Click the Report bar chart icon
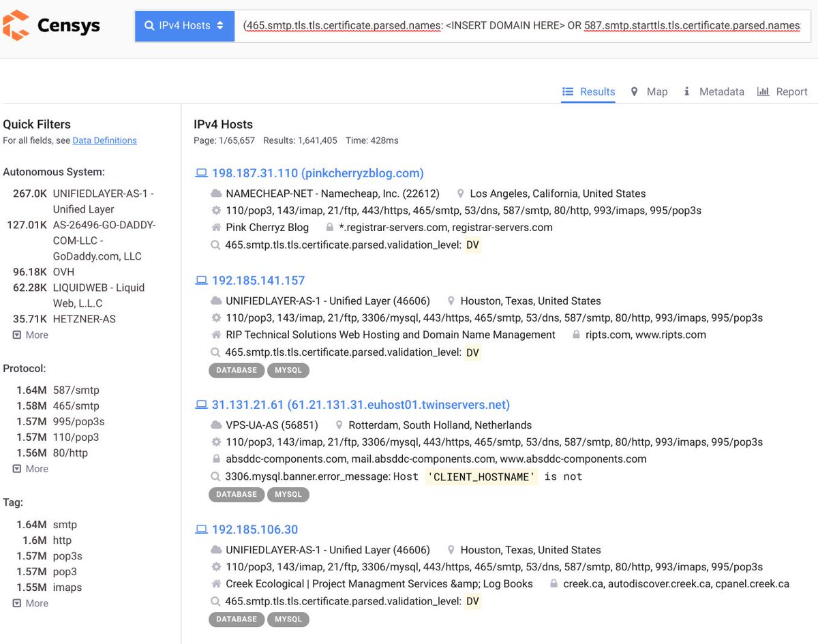 tap(763, 91)
